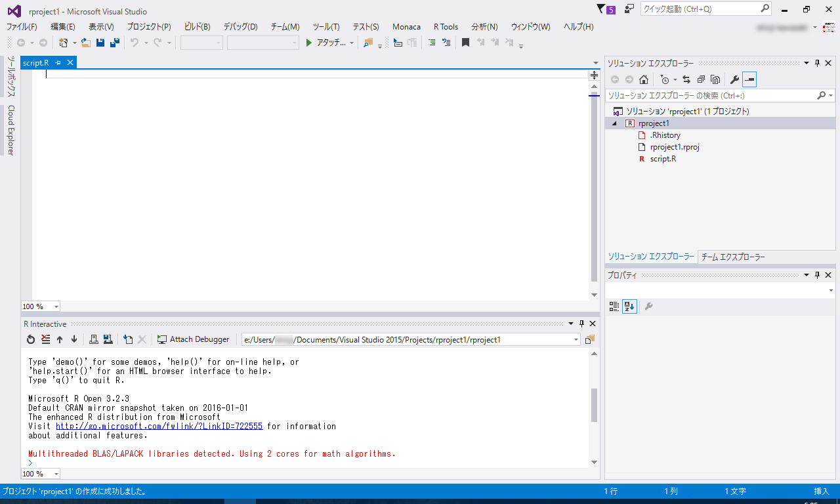This screenshot has height=504, width=840.
Task: Save workspace from the R Interactive toolbar
Action: [107, 339]
